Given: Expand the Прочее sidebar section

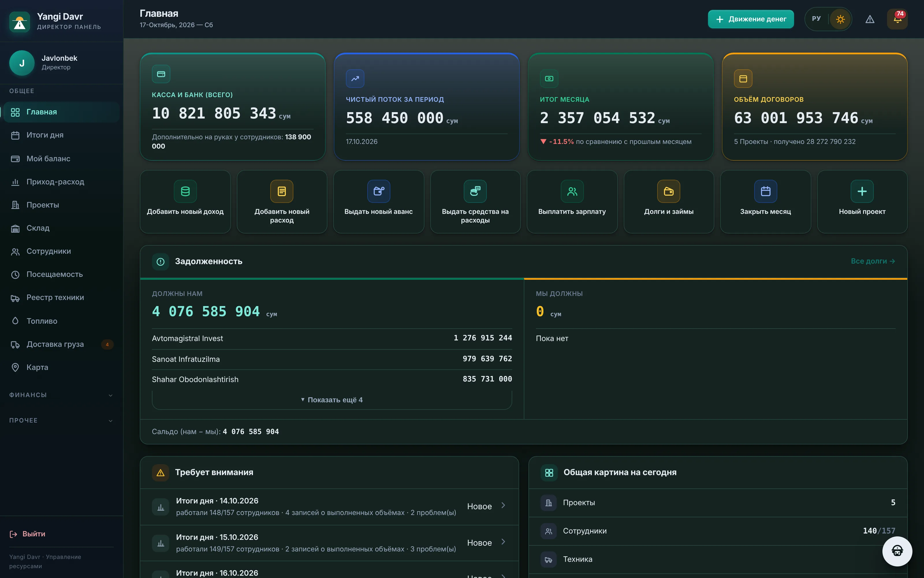Looking at the screenshot, I should 61,420.
